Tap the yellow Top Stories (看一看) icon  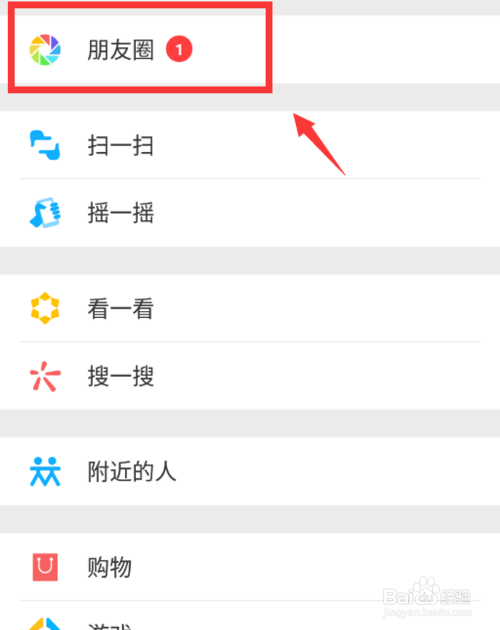tap(45, 308)
